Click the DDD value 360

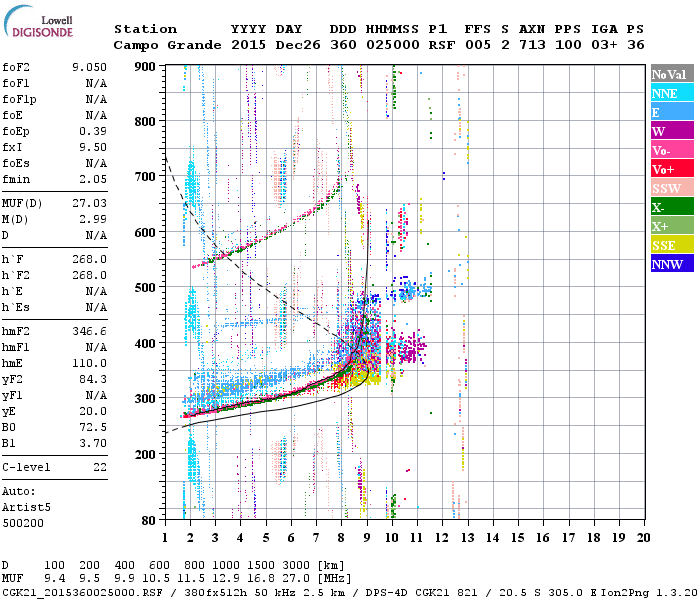[x=343, y=45]
